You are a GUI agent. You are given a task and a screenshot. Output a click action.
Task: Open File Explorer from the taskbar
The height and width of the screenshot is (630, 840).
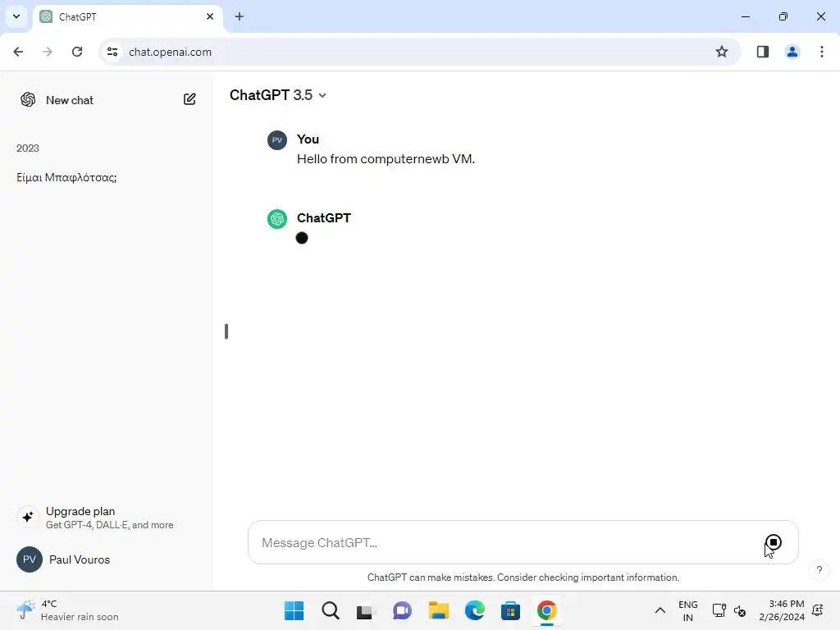tap(438, 610)
